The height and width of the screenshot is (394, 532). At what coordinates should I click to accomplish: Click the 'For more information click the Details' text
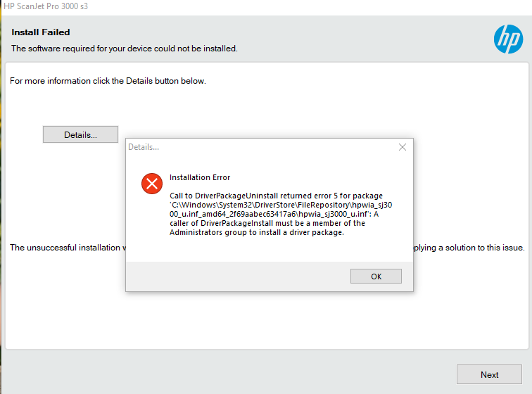[108, 81]
